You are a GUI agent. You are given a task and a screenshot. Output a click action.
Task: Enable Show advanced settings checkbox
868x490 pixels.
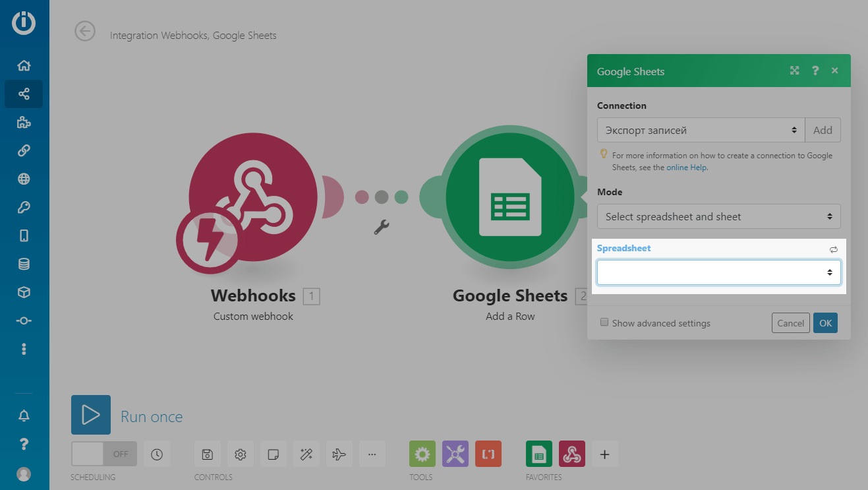coord(604,322)
